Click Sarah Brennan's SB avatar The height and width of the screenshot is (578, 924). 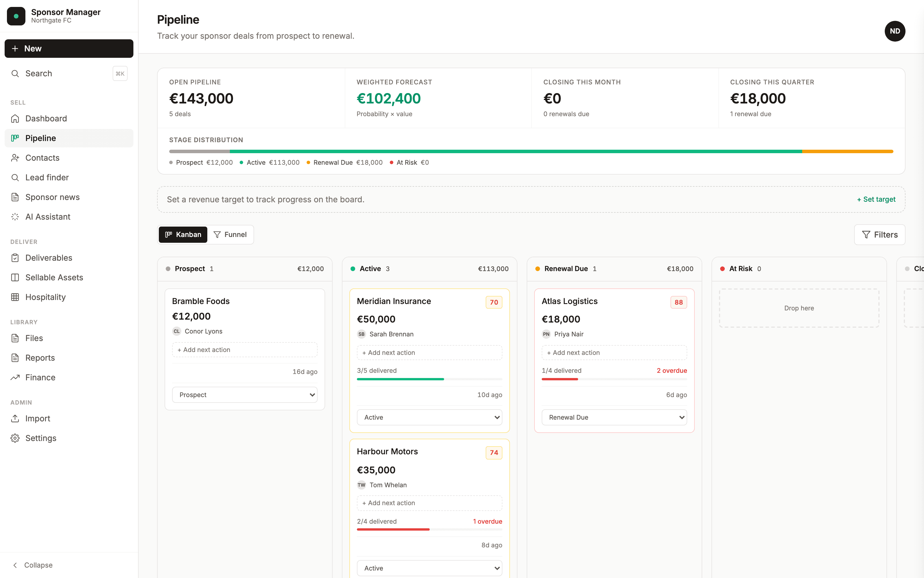tap(361, 334)
